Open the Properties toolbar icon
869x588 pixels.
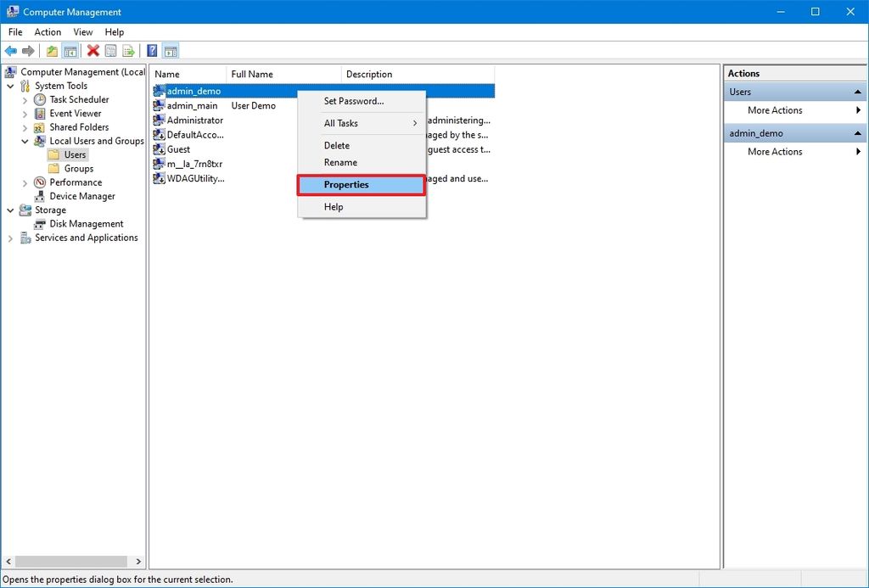click(110, 50)
